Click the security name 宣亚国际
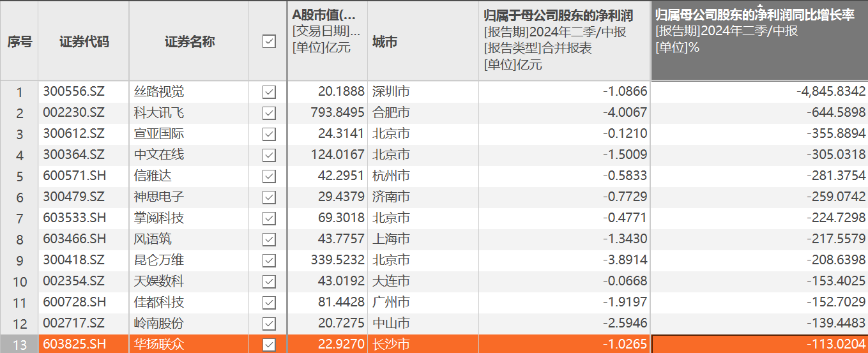Viewport: 868px width, 353px height. coord(159,134)
